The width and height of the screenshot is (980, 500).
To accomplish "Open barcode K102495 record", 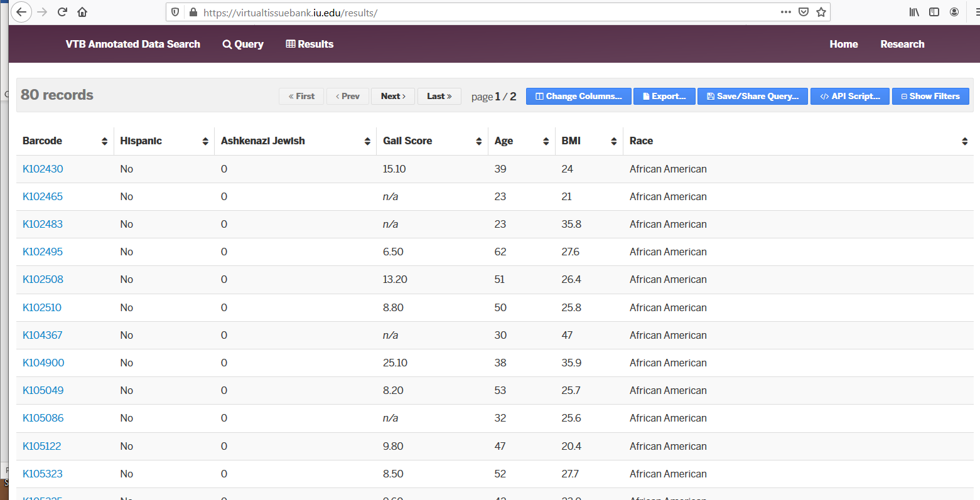I will pos(43,252).
